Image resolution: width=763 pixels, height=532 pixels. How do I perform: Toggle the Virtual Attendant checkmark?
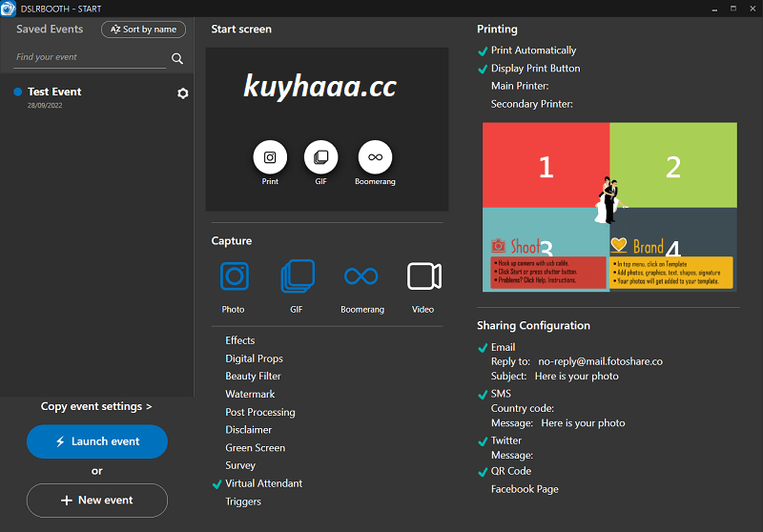(217, 484)
